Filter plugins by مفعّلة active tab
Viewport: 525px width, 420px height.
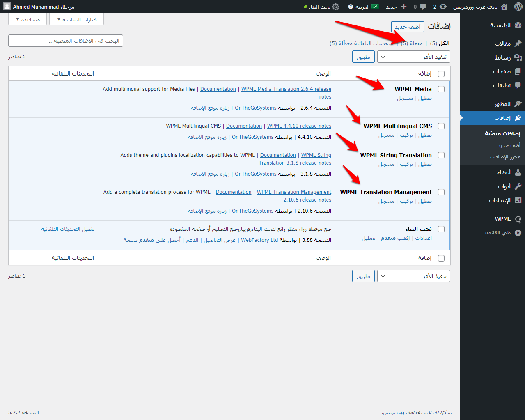[x=416, y=44]
